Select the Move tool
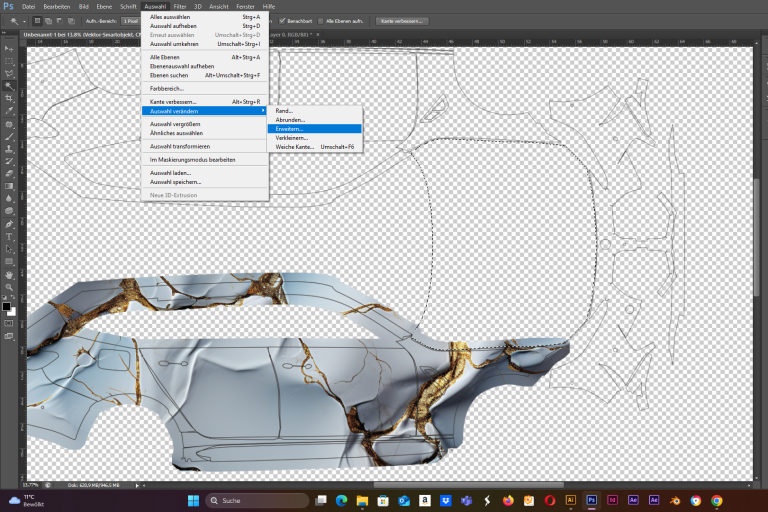 coord(9,49)
